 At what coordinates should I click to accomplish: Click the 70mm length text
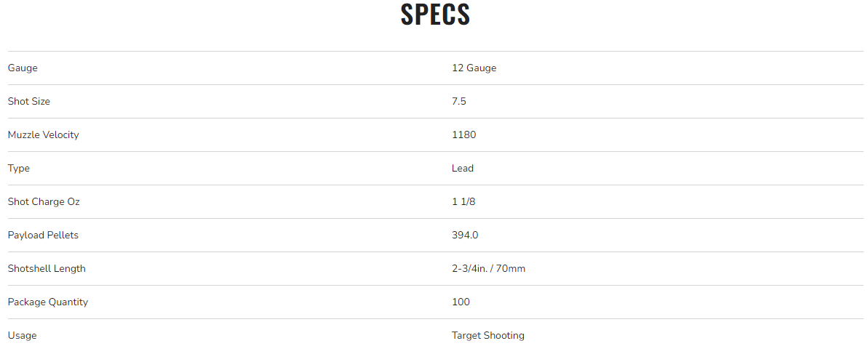(x=511, y=269)
